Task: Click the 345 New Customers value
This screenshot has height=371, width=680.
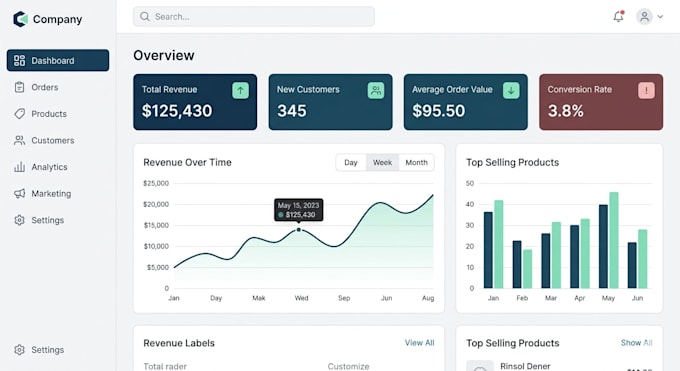Action: pos(292,111)
